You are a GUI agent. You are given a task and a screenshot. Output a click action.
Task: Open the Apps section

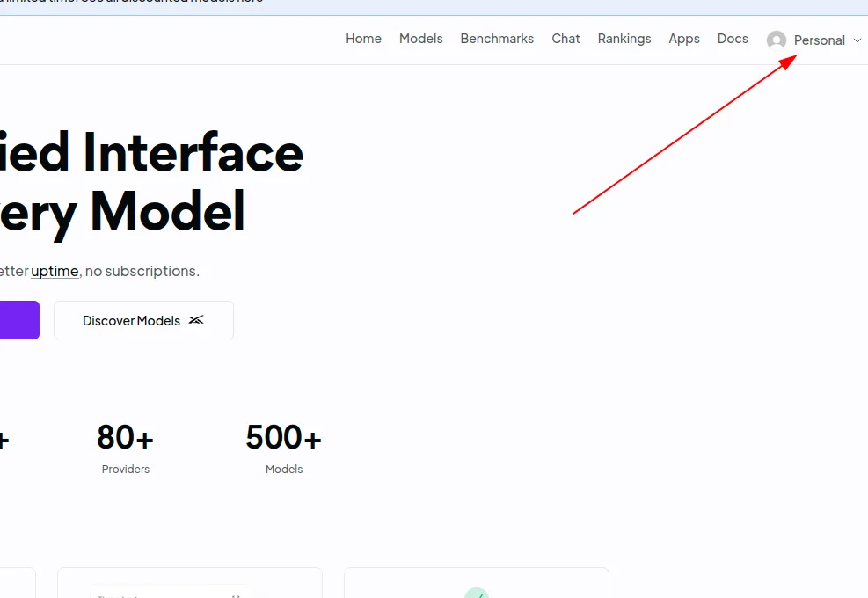[684, 39]
